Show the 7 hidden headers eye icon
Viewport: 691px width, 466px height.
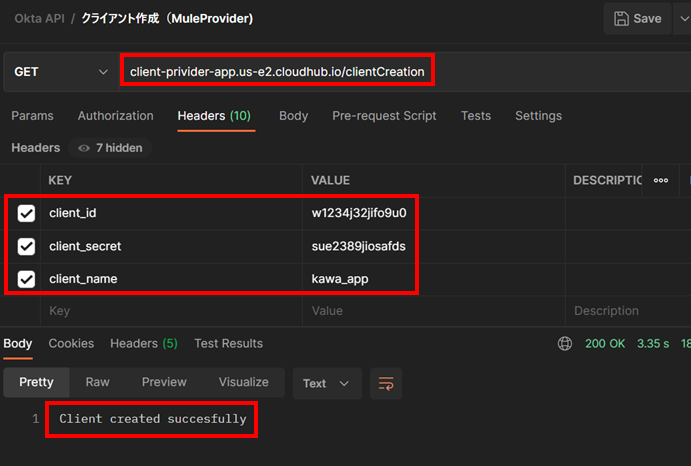[x=85, y=148]
